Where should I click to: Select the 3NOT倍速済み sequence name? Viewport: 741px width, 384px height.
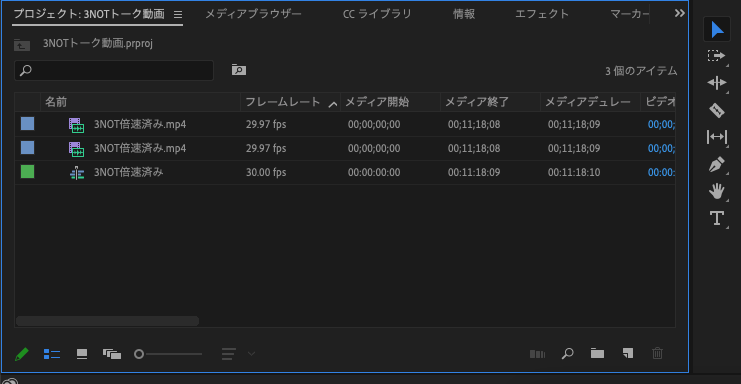(129, 172)
